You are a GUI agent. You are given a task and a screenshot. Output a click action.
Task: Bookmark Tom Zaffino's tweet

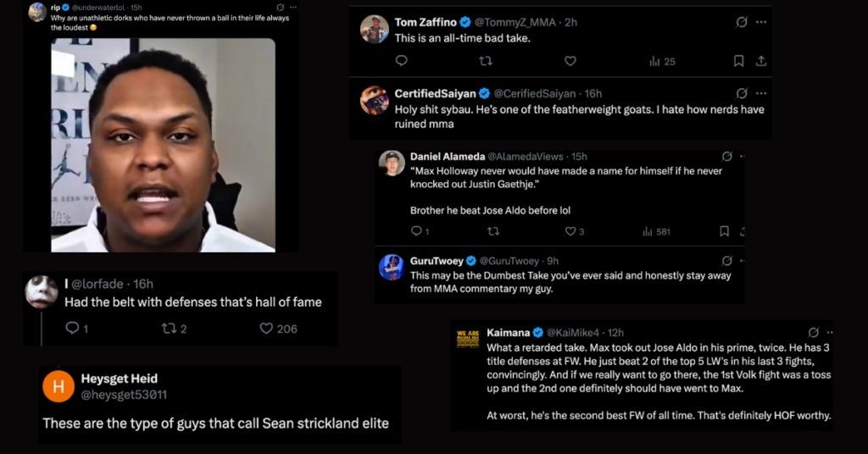738,61
